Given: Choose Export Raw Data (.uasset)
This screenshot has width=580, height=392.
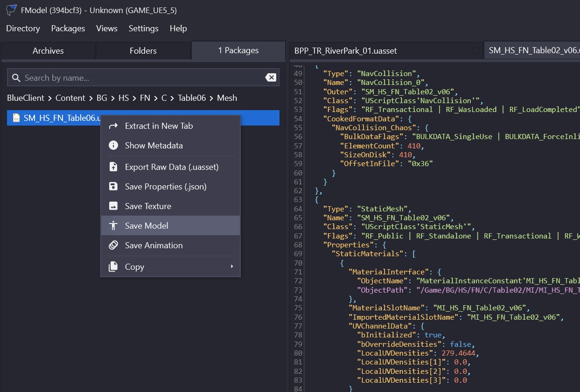Looking at the screenshot, I should [x=170, y=167].
